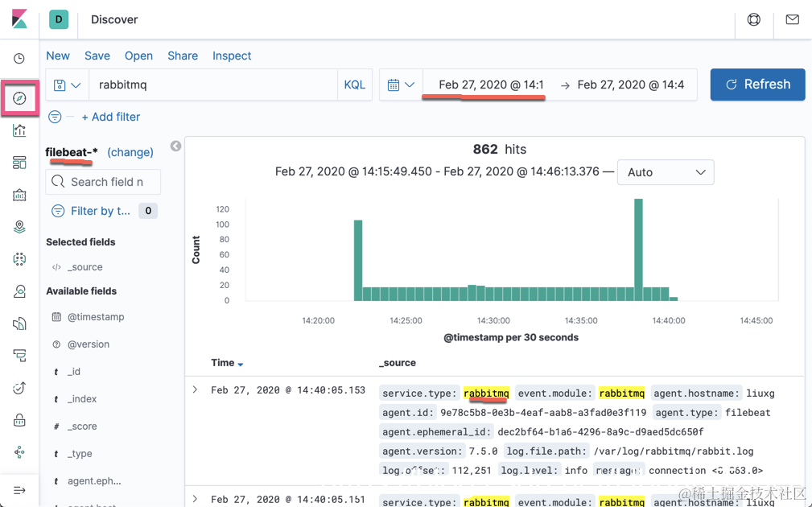This screenshot has height=507, width=812.
Task: Select the @version field
Action: pyautogui.click(x=89, y=344)
